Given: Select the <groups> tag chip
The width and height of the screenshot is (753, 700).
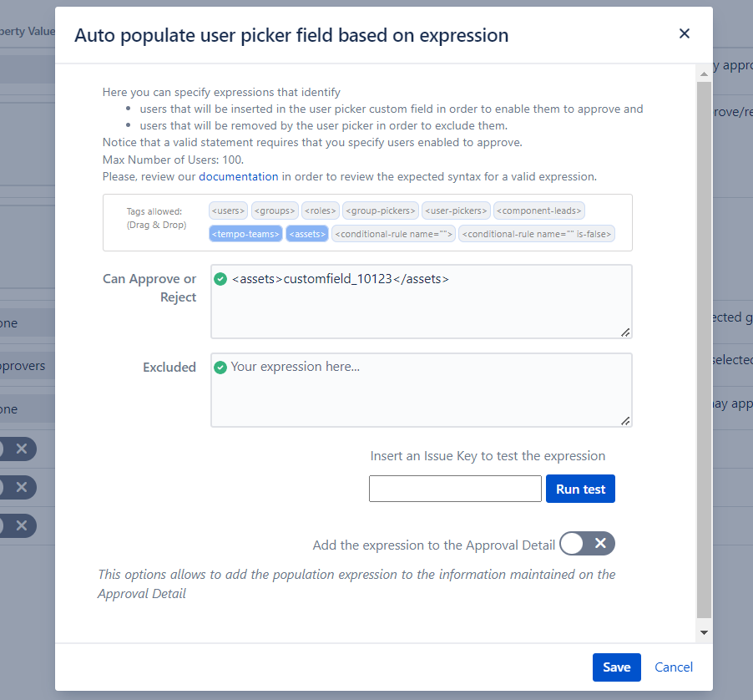Looking at the screenshot, I should click(x=274, y=211).
